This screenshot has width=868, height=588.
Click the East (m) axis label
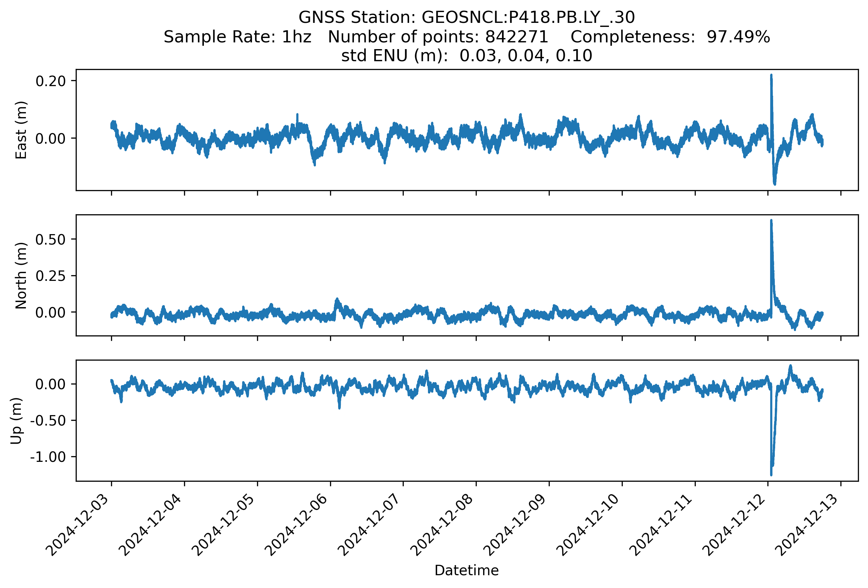[21, 130]
